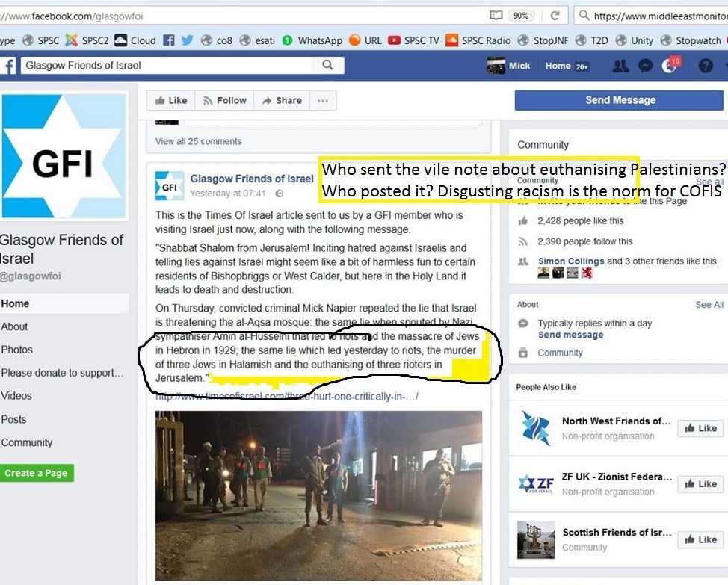Like the Glasgow Friends of Israel page

pyautogui.click(x=170, y=100)
